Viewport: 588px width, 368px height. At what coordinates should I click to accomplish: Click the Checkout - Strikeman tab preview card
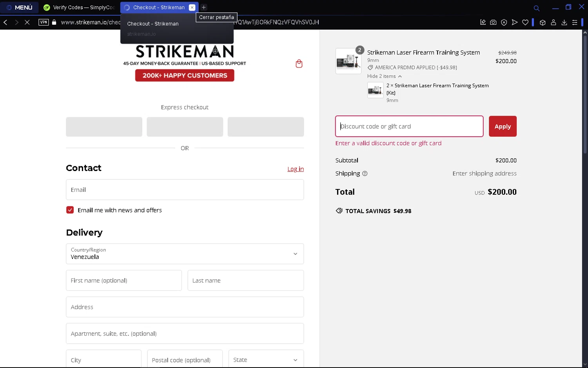[177, 29]
